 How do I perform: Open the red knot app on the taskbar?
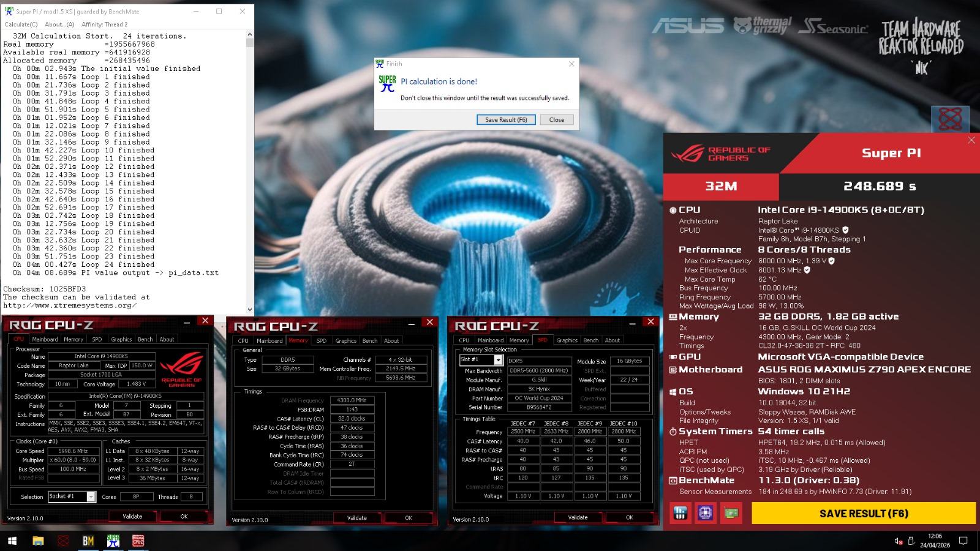click(x=63, y=541)
